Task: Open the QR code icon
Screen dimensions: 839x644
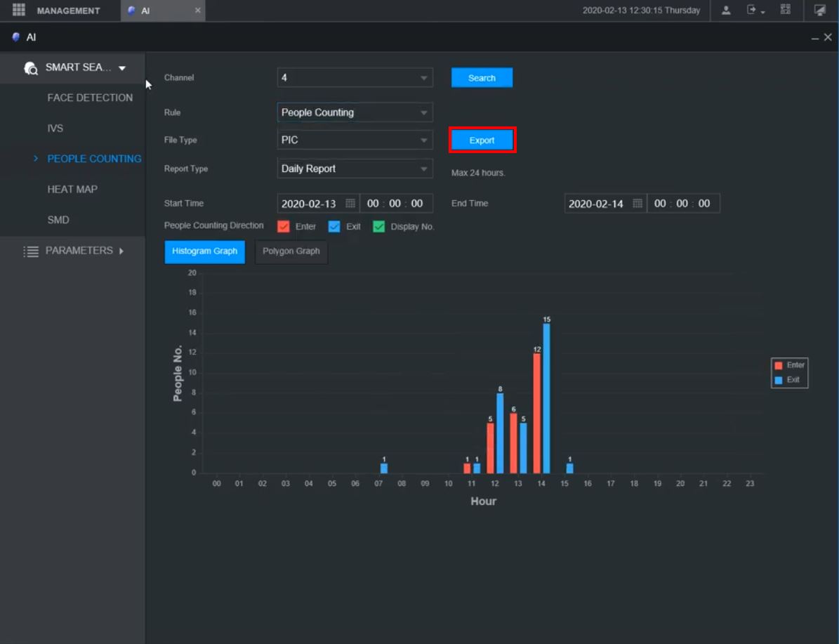Action: (786, 11)
